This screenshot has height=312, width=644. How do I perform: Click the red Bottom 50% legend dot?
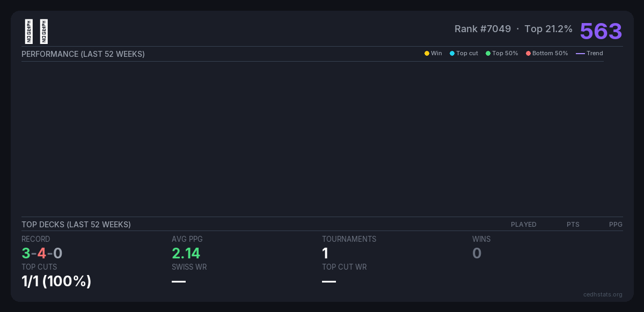(528, 54)
